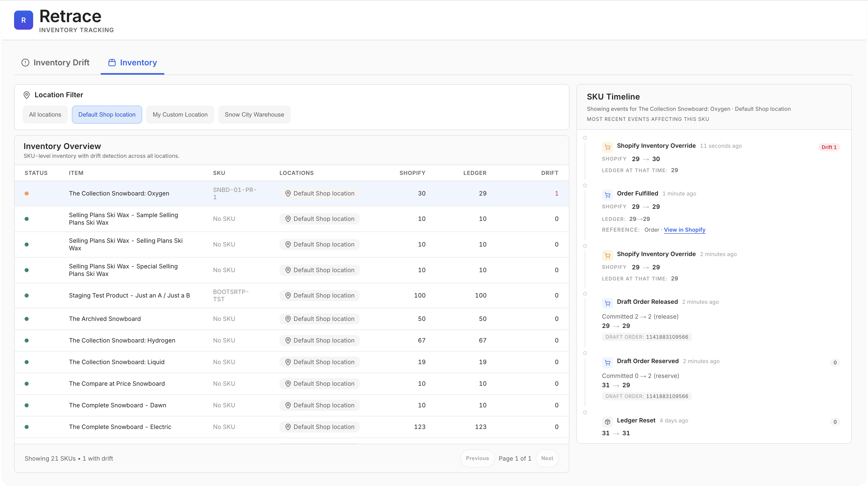This screenshot has width=868, height=487.
Task: Click zero drift badge on Ledger Reset
Action: [x=835, y=422]
